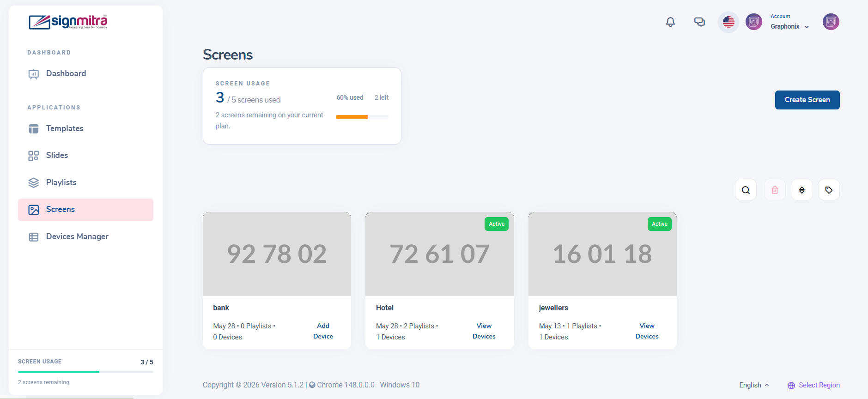Click the US flag language icon
This screenshot has width=868, height=399.
728,22
